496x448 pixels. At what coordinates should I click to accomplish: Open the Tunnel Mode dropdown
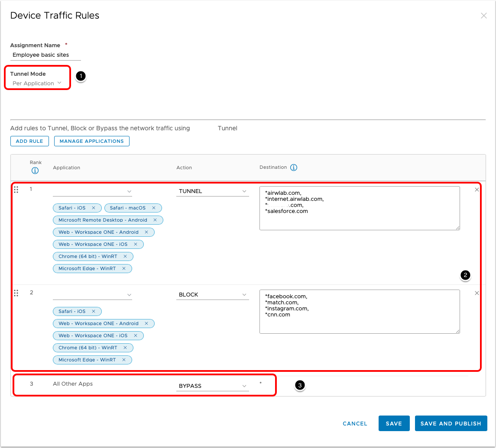click(x=37, y=83)
